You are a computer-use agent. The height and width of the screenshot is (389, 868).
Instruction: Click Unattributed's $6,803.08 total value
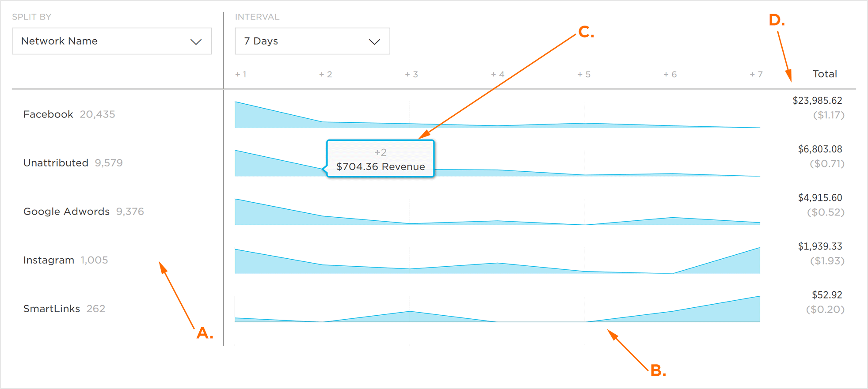(x=820, y=149)
